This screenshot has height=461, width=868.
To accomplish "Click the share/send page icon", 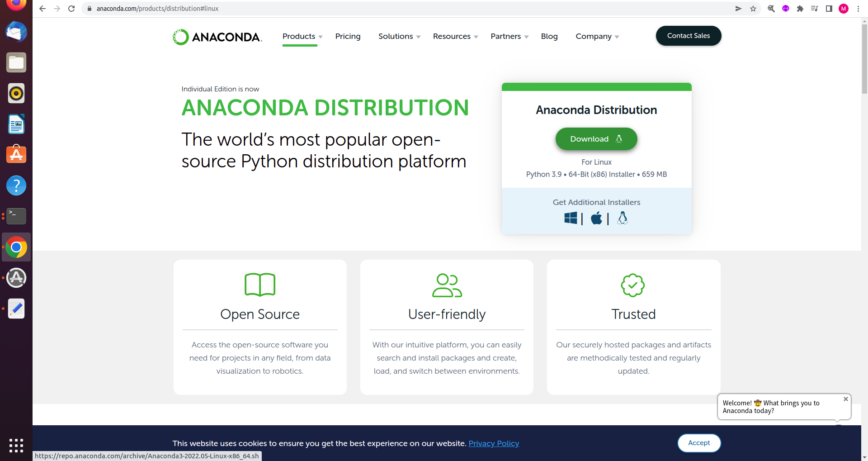I will click(739, 9).
